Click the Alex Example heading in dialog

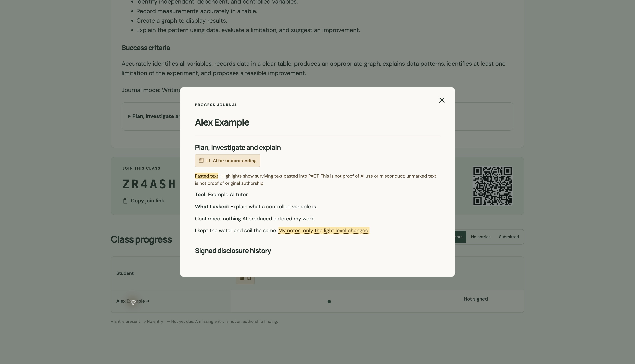(222, 122)
